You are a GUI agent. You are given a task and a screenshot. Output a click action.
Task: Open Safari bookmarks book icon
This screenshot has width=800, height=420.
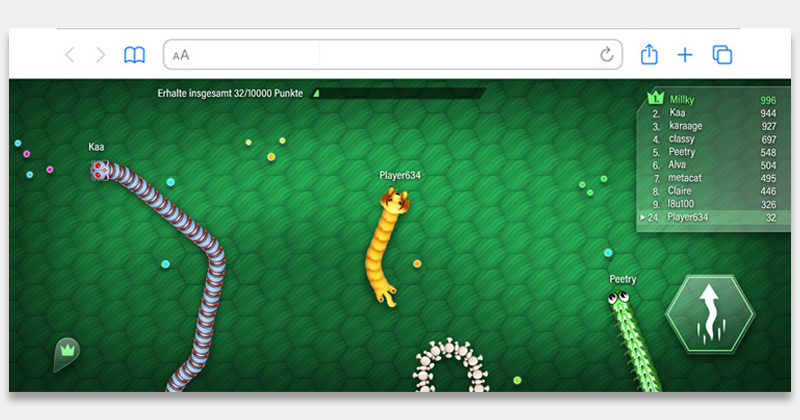tap(134, 55)
